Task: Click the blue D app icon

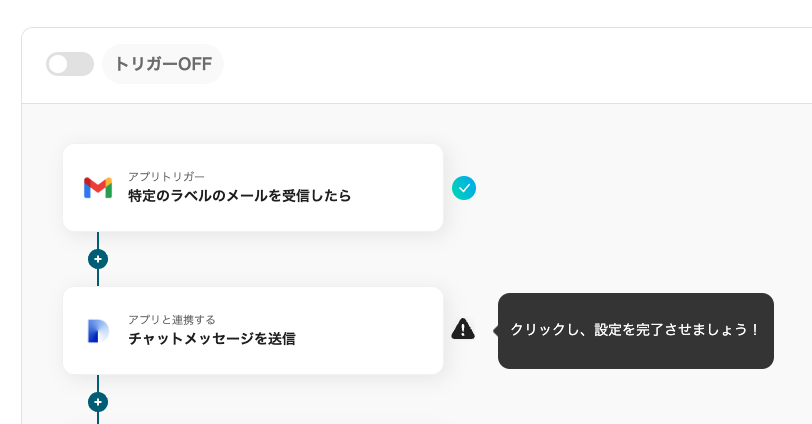Action: [x=98, y=331]
